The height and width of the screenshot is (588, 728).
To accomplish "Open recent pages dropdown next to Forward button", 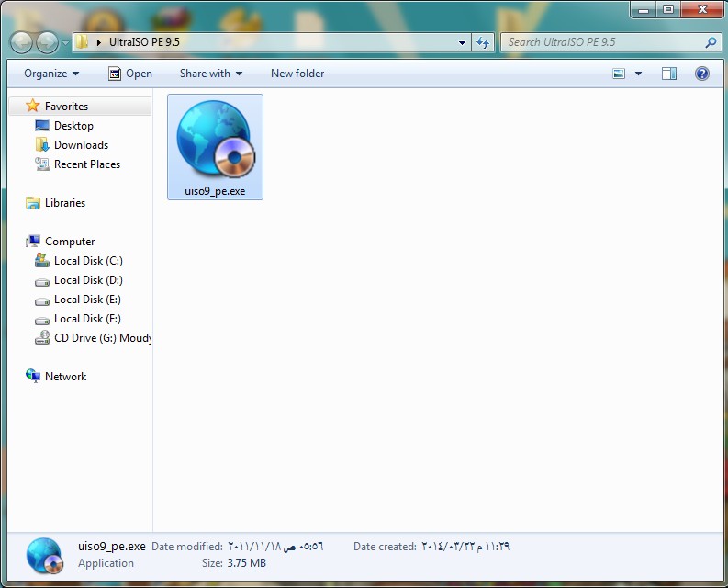I will (65, 43).
